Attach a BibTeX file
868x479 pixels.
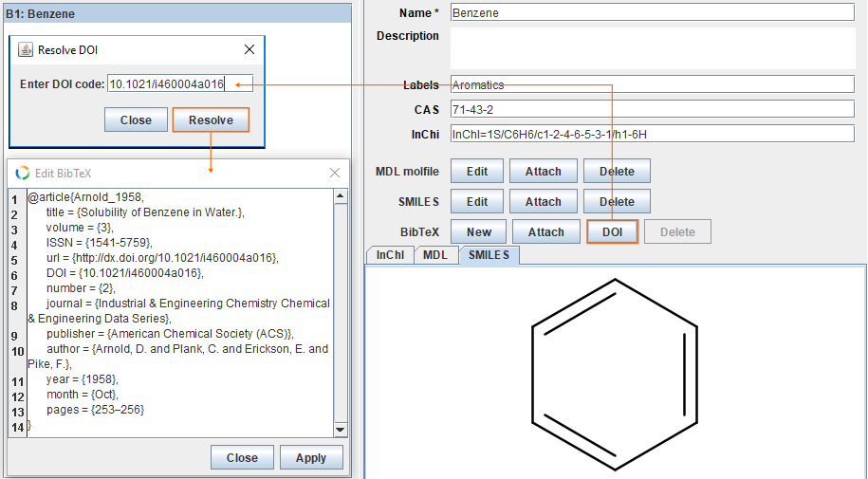point(545,232)
